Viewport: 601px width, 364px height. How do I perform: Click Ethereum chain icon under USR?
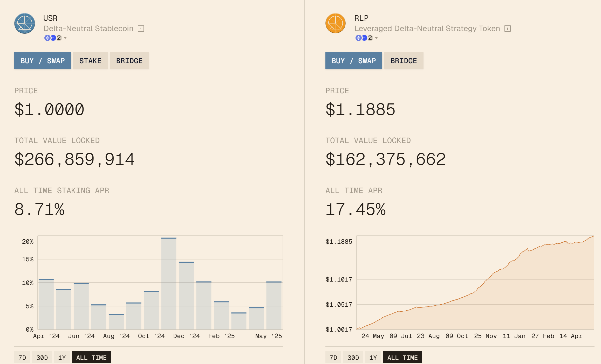point(47,38)
